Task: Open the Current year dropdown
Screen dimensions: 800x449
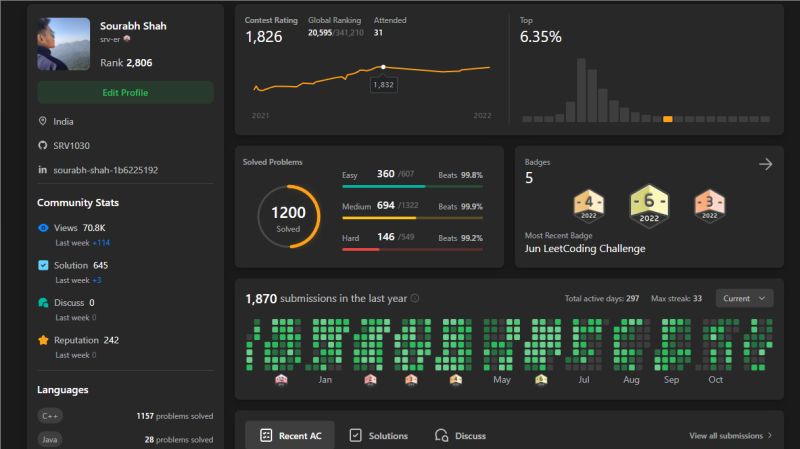Action: pyautogui.click(x=744, y=298)
